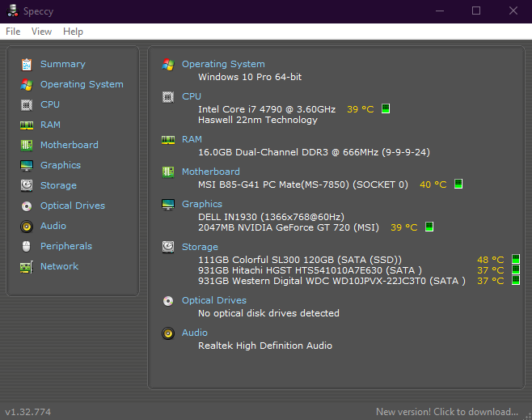Minimize the Speccy window
Screen dimensions: 532x420
[440, 11]
